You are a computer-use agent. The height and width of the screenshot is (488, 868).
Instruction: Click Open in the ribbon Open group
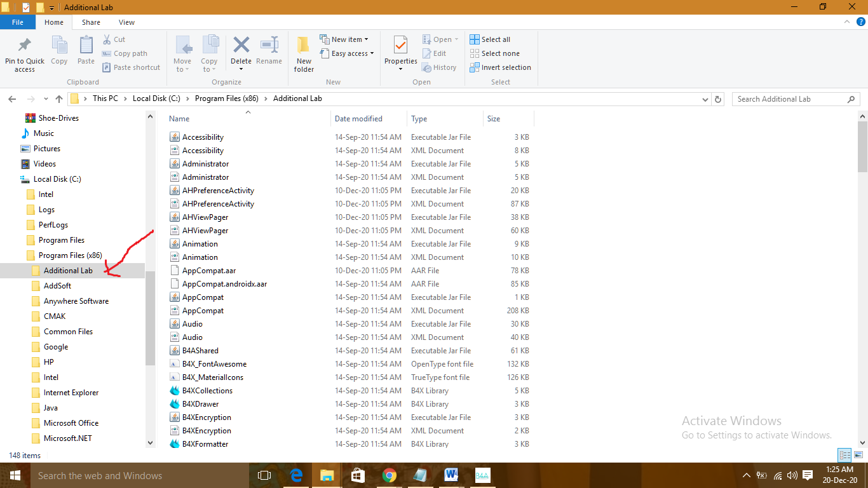click(x=440, y=39)
